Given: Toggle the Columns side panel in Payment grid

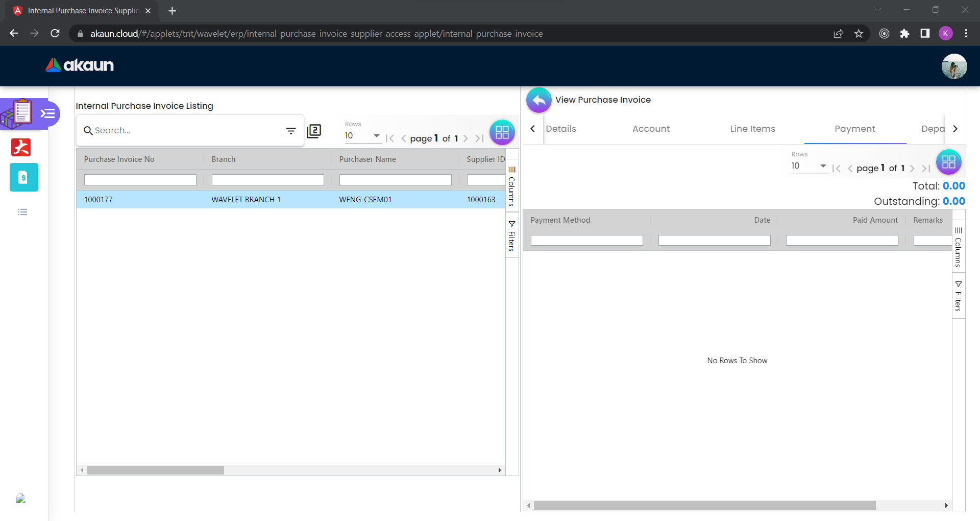Looking at the screenshot, I should [958, 247].
